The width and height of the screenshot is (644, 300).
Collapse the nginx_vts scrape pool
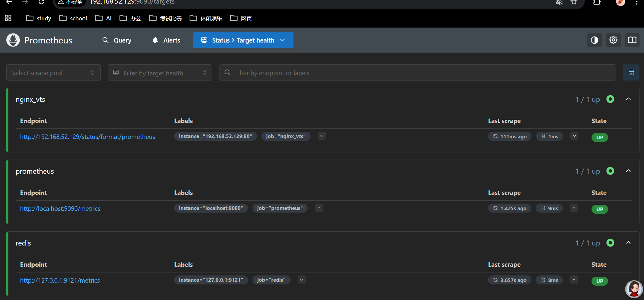click(628, 99)
